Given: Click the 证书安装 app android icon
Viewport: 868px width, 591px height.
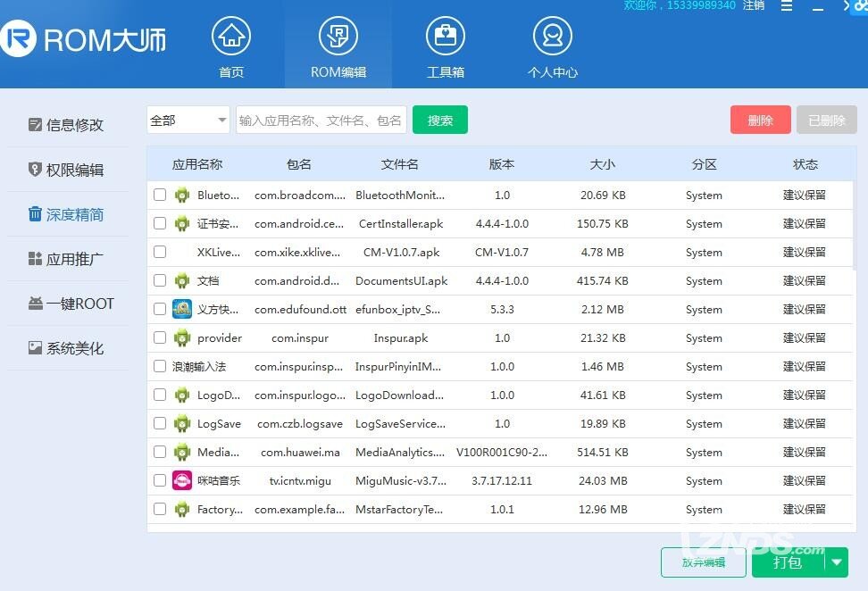Looking at the screenshot, I should pyautogui.click(x=182, y=223).
